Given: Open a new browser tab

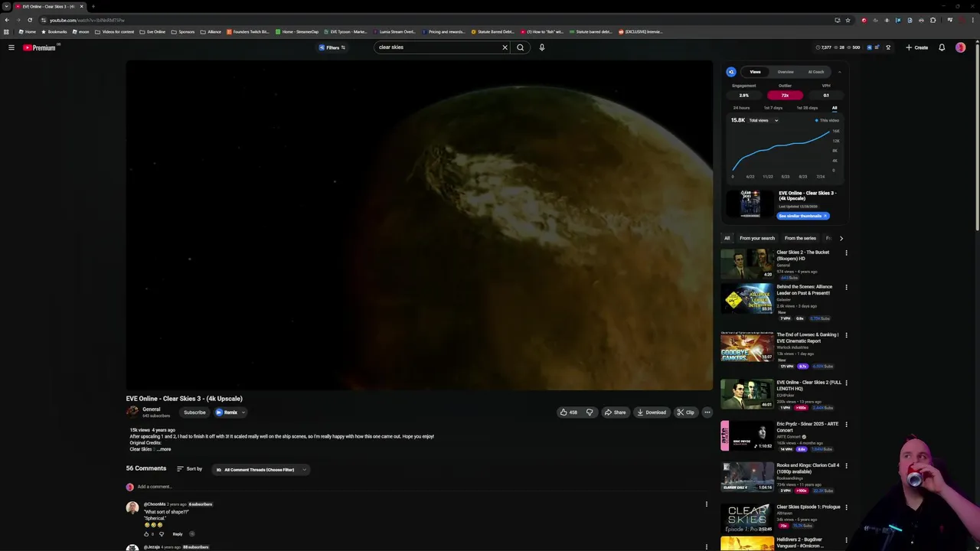Looking at the screenshot, I should [x=93, y=6].
